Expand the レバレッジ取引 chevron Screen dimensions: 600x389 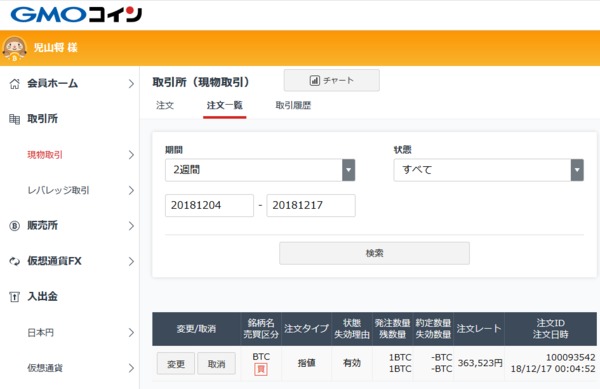[131, 190]
